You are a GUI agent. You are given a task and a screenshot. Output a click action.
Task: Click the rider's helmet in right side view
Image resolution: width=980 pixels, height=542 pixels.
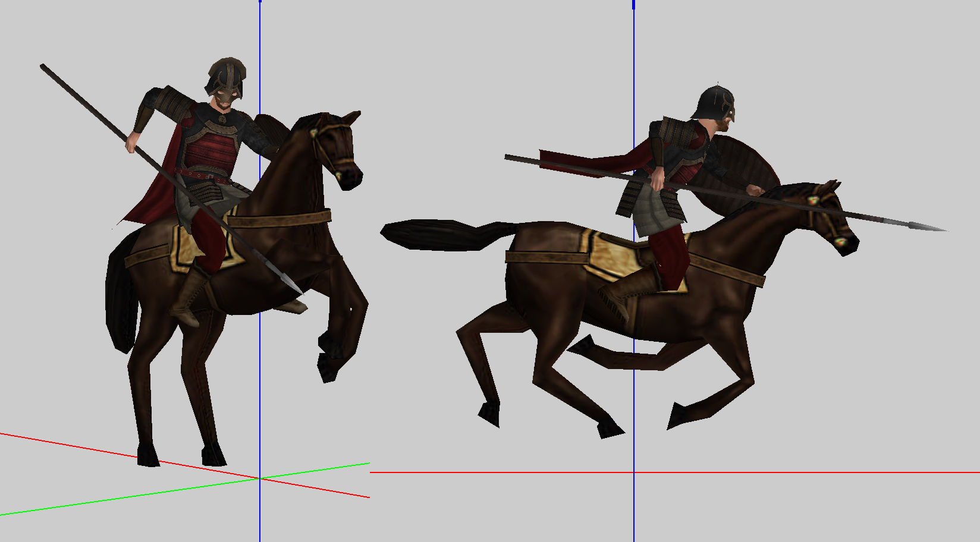[x=715, y=102]
